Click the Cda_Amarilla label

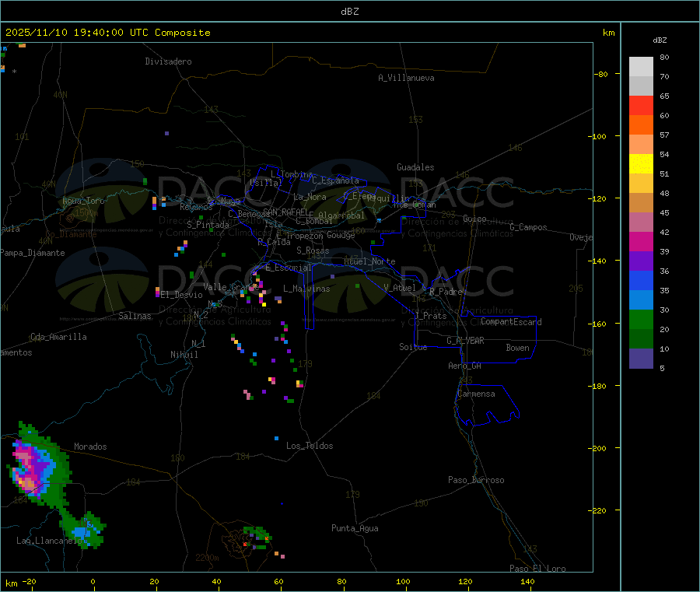click(x=58, y=337)
